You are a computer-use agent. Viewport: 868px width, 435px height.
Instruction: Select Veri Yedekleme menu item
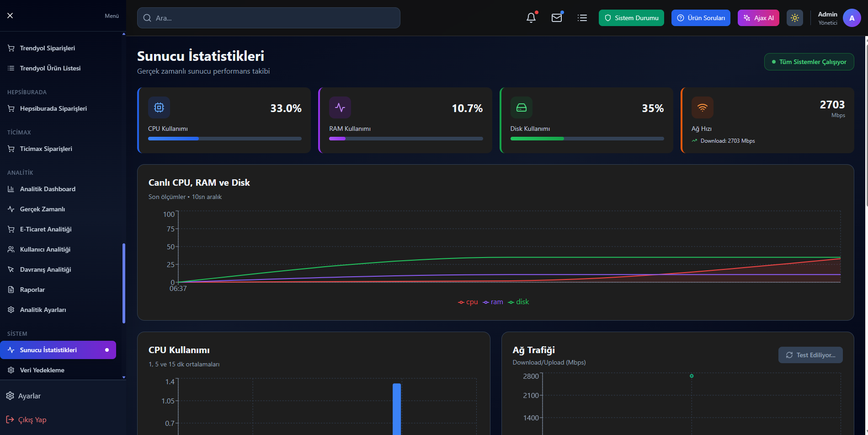(x=42, y=370)
